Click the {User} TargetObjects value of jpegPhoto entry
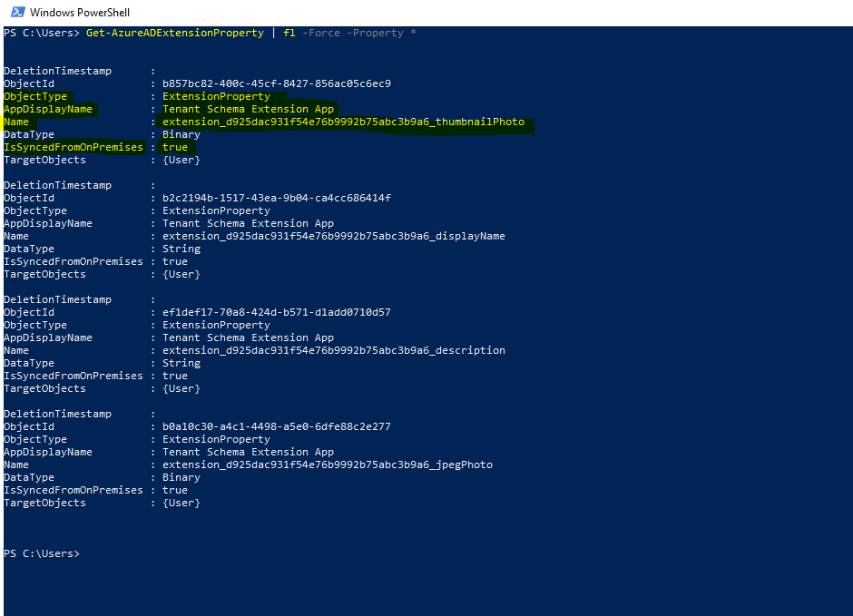 [181, 503]
